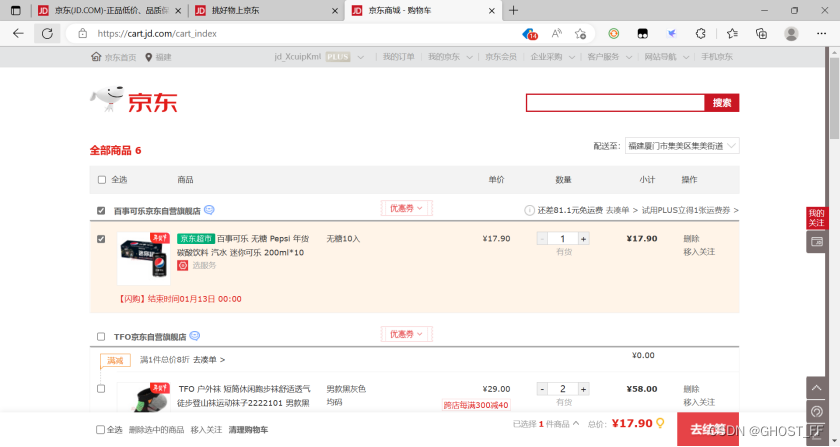This screenshot has width=840, height=447.
Task: Increase Pepsi quantity with plus button
Action: 583,239
